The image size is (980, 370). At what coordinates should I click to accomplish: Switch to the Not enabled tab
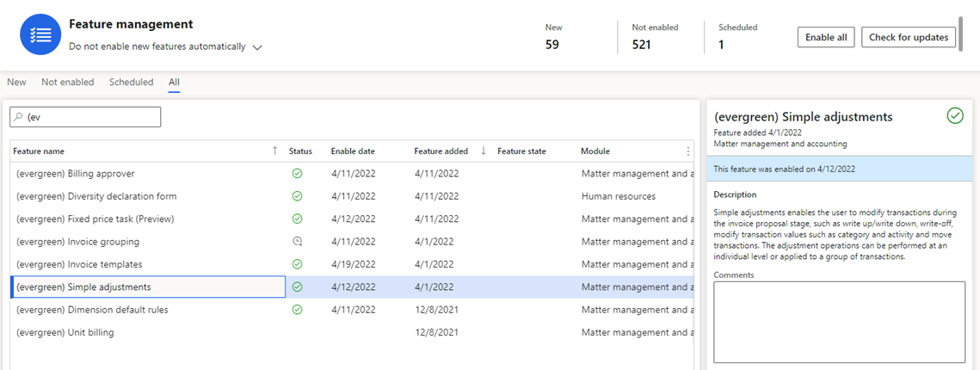pos(67,82)
